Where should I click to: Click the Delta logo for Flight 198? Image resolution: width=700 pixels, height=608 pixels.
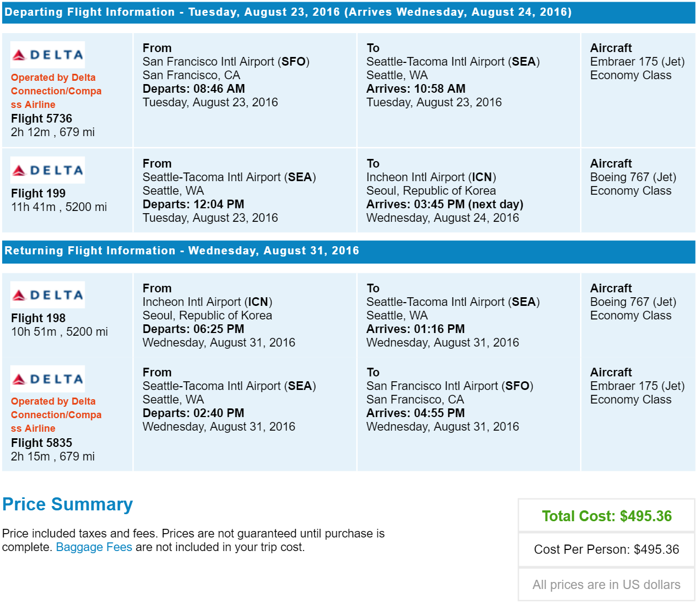click(48, 295)
